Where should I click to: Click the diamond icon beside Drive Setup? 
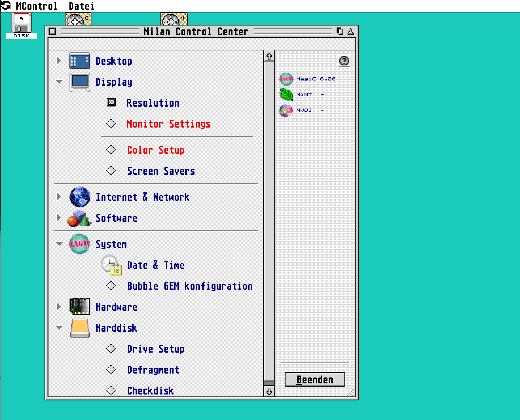[x=111, y=349]
